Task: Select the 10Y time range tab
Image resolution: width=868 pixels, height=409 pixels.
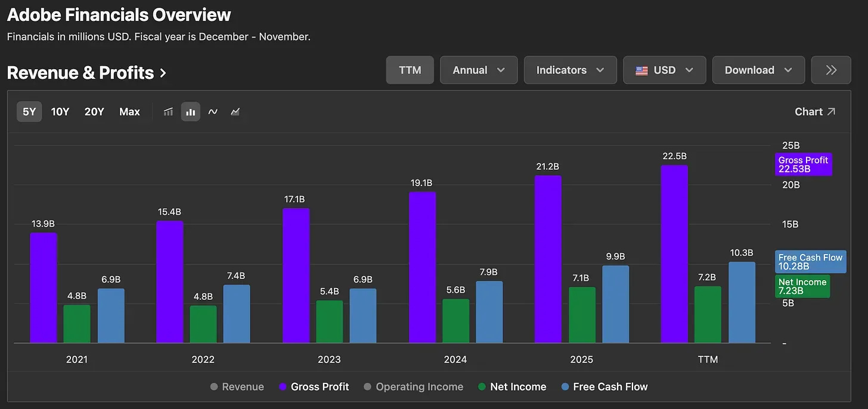Action: [60, 111]
